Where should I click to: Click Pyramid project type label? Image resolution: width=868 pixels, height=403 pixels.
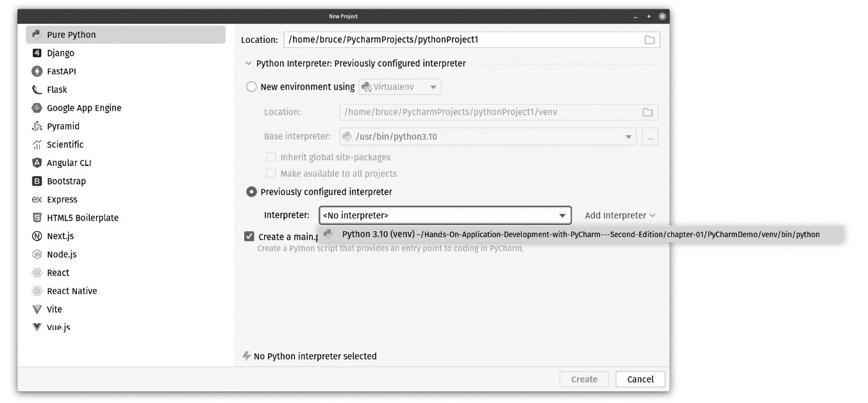click(x=63, y=126)
